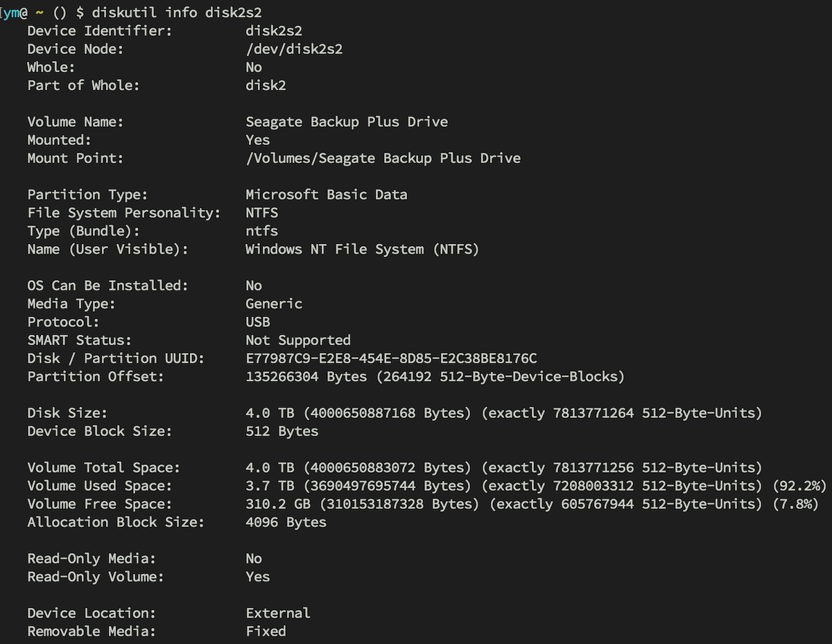Click the Allocation Block Size value 4096 Bytes
832x644 pixels.
coord(286,522)
